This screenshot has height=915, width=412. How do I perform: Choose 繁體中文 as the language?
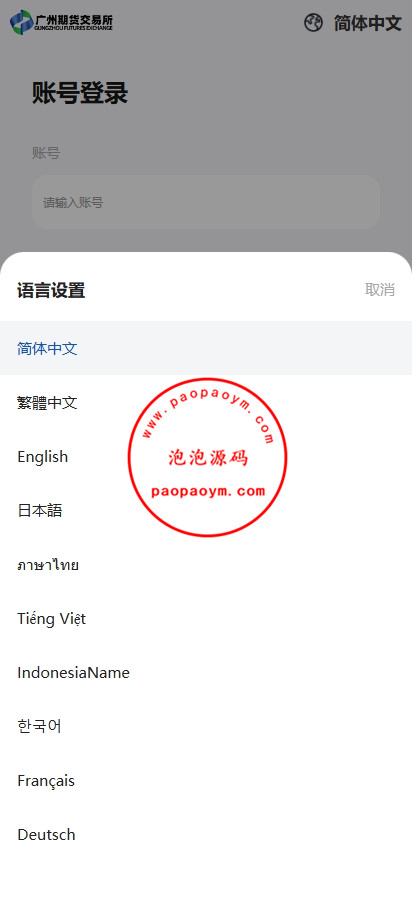206,403
